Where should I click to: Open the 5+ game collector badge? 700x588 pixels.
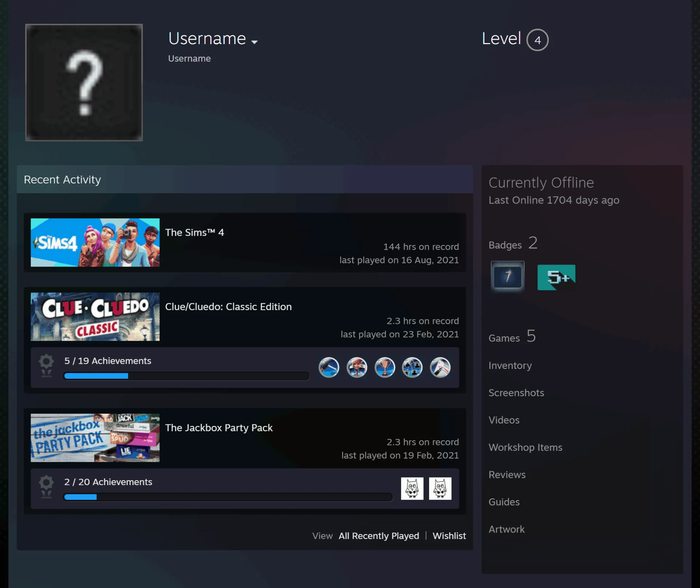point(556,277)
